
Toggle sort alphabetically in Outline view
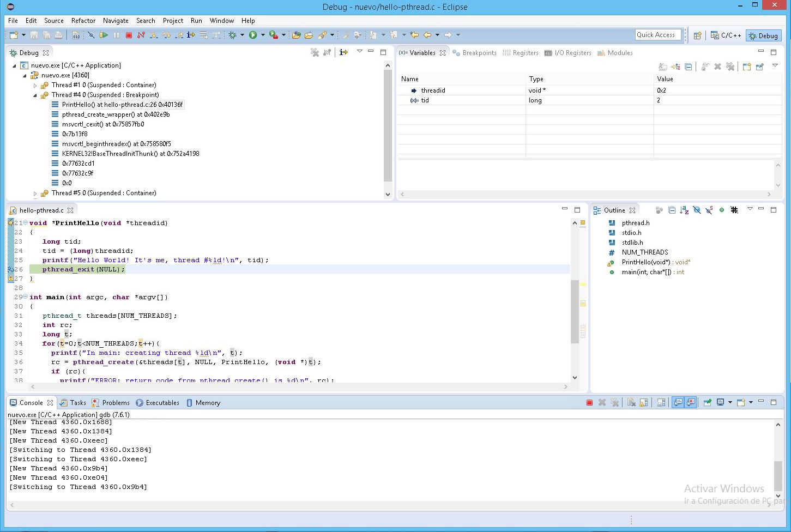[684, 210]
